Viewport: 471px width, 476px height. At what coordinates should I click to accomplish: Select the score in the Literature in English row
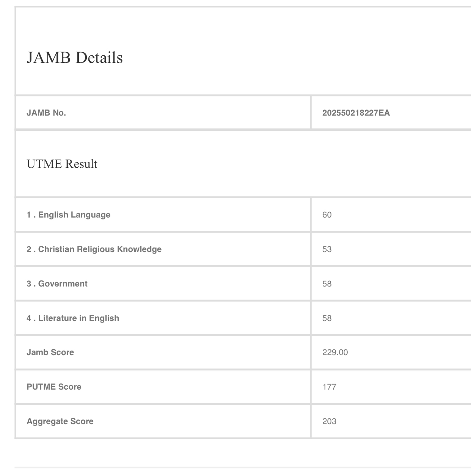327,318
